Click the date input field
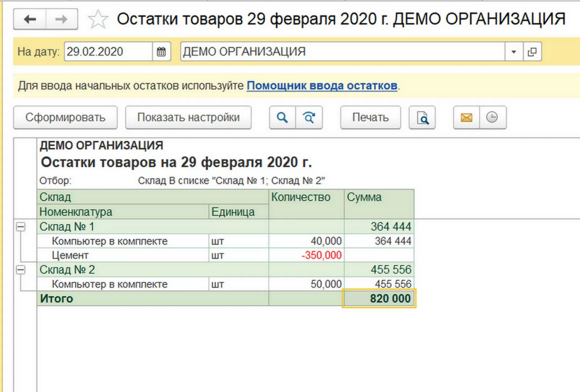Viewport: 580px width, 392px height. tap(108, 52)
